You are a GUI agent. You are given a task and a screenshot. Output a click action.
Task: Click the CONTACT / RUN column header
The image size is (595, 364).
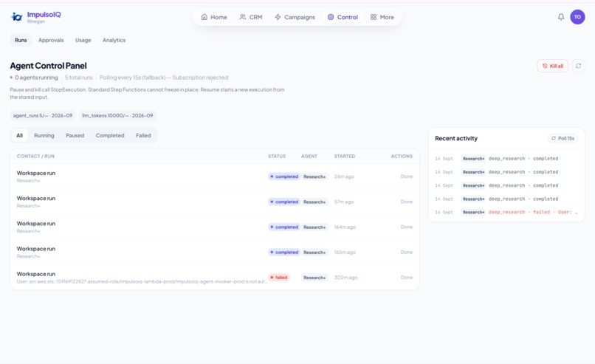(x=35, y=156)
